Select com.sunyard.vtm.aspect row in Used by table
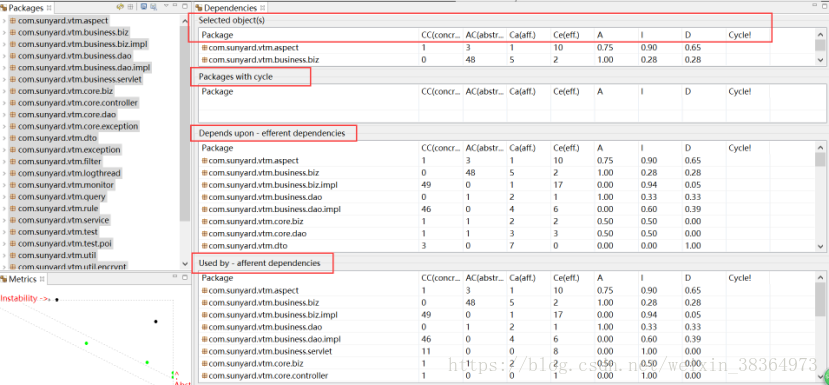829x385 pixels. pyautogui.click(x=507, y=290)
